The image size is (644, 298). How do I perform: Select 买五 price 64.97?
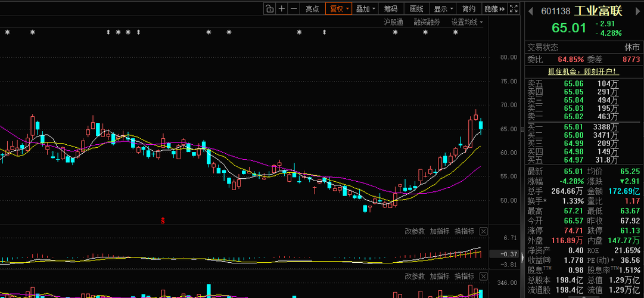(x=573, y=160)
